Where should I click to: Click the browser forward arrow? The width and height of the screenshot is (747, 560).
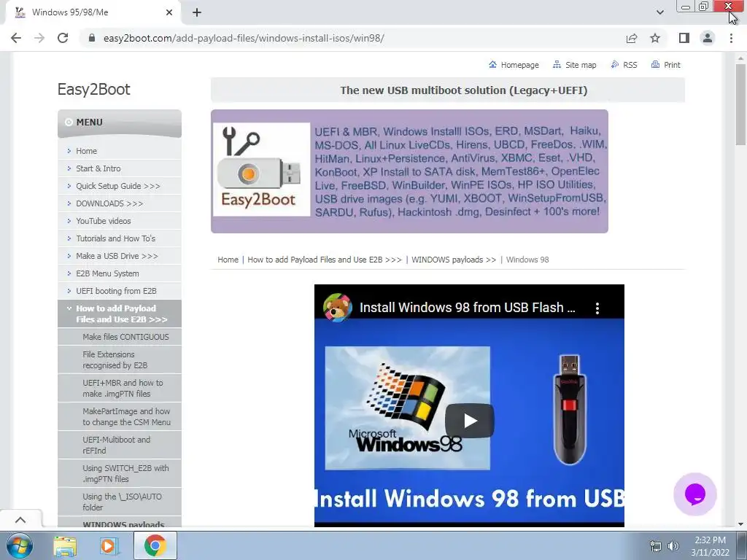tap(39, 38)
